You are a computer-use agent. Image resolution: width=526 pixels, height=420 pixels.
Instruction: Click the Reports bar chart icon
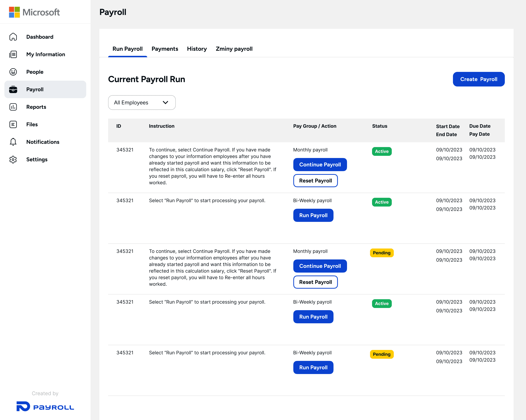coord(13,107)
